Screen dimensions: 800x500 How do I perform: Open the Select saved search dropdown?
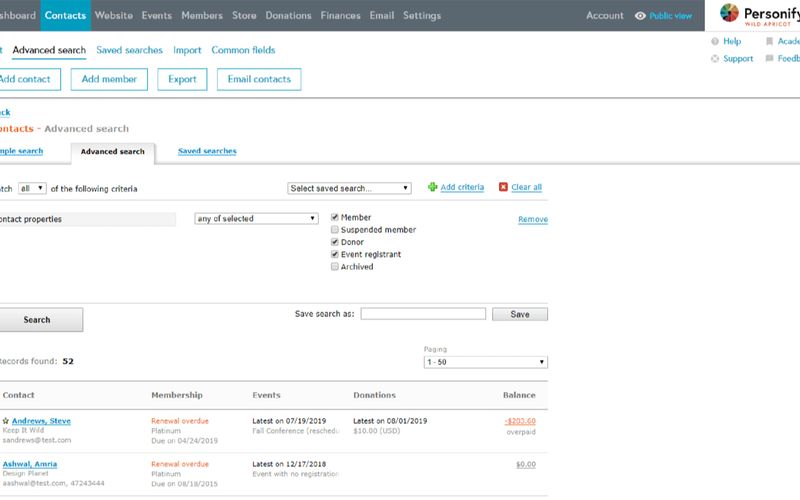point(349,188)
